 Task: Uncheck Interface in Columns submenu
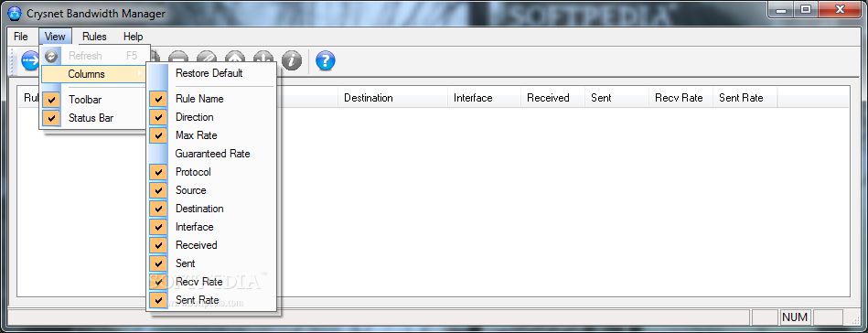tap(211, 227)
